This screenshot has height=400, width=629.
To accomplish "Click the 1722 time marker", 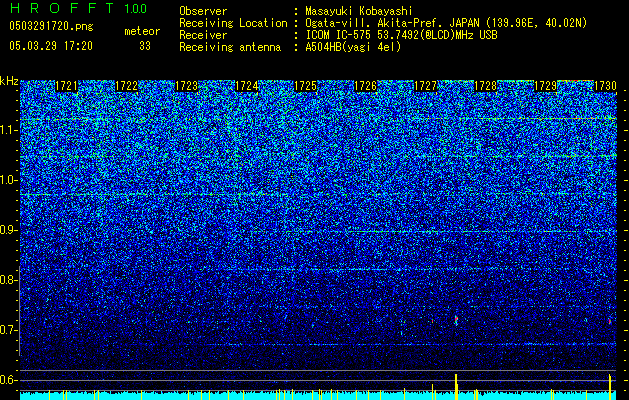I will point(126,86).
